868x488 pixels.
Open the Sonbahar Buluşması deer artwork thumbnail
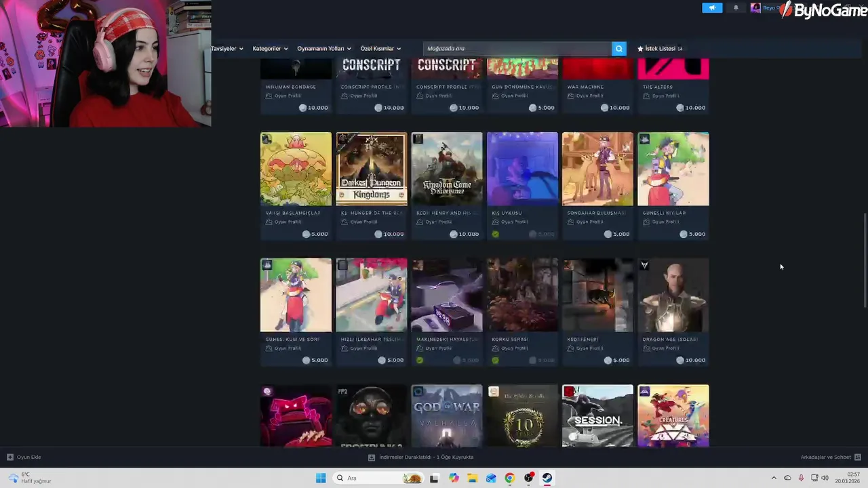(597, 169)
